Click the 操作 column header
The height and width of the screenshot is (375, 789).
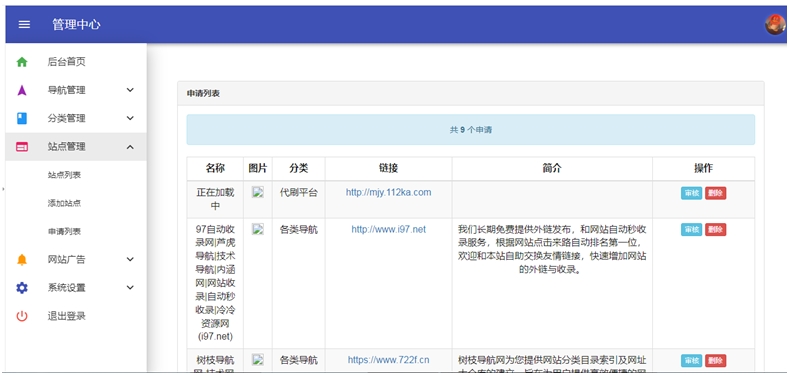coord(703,169)
